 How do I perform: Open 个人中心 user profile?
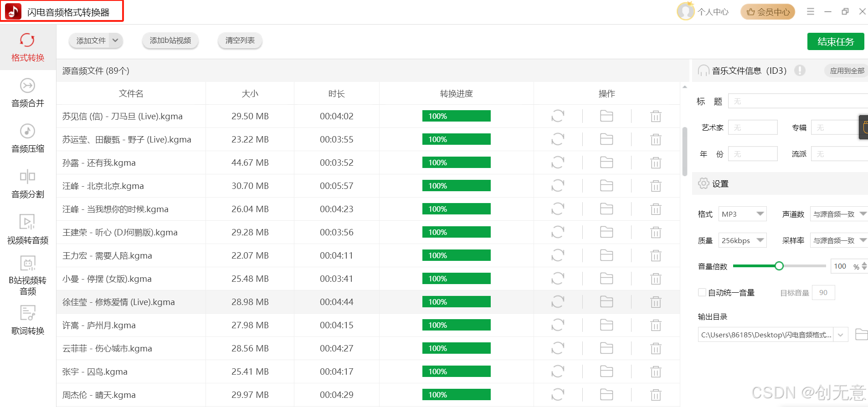point(703,12)
